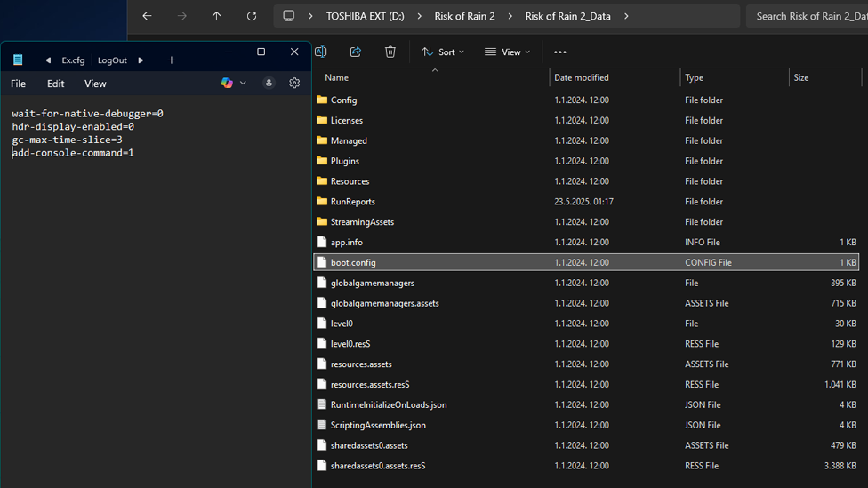The image size is (868, 488).
Task: Select the ScriptingAssemblies.json file
Action: point(586,425)
